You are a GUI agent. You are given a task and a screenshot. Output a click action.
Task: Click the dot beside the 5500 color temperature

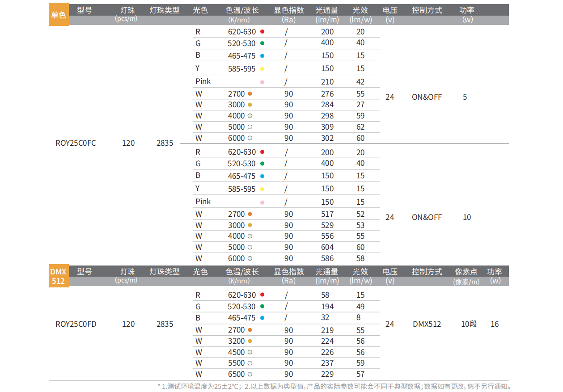[250, 363]
